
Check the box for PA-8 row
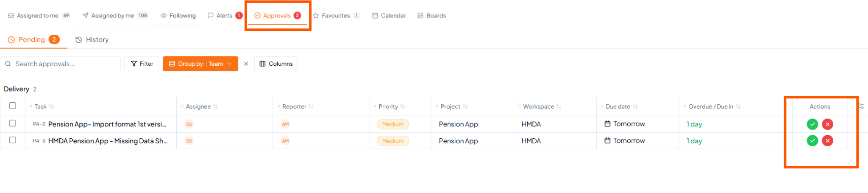pyautogui.click(x=13, y=140)
